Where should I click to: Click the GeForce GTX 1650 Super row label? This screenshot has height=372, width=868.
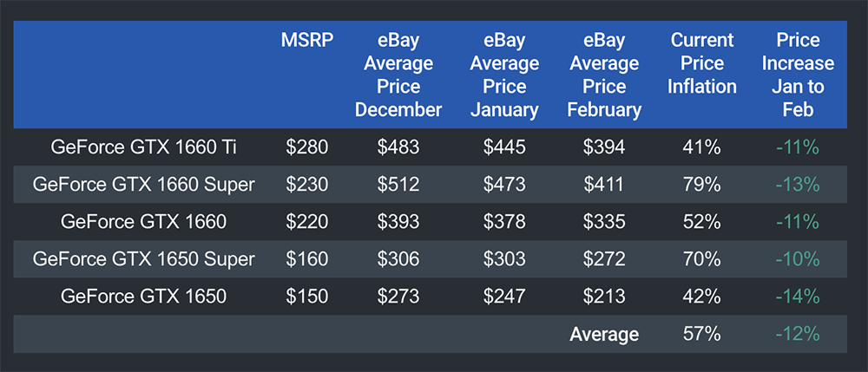[143, 259]
